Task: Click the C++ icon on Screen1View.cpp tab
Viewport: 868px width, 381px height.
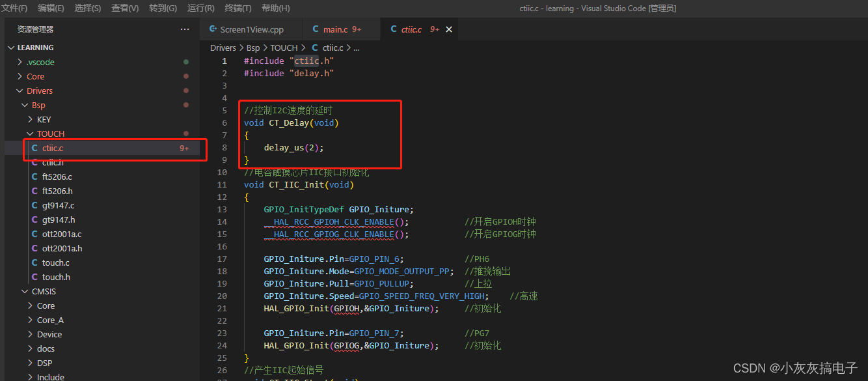Action: click(213, 29)
